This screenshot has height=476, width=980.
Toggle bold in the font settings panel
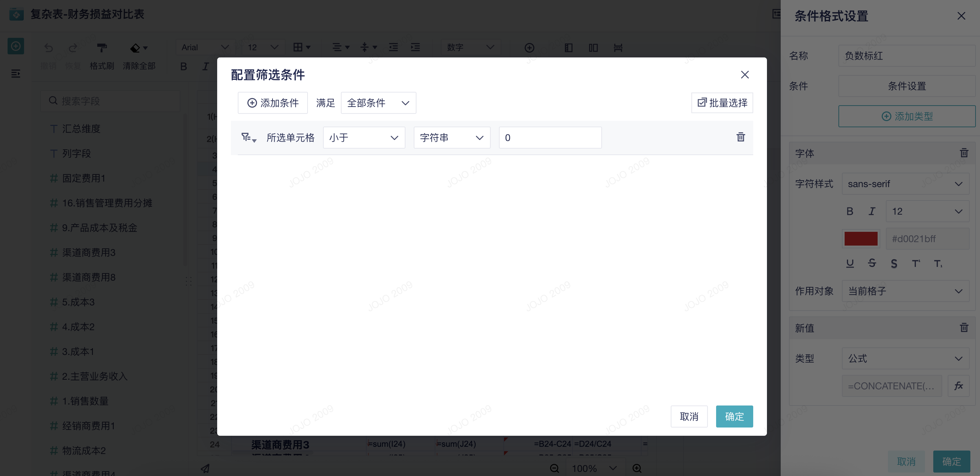pyautogui.click(x=850, y=211)
